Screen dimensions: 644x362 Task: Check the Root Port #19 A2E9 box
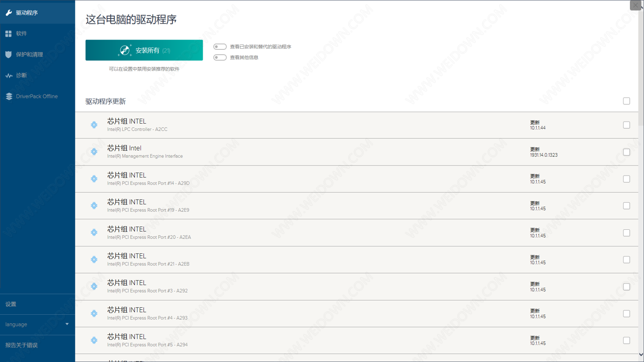626,206
